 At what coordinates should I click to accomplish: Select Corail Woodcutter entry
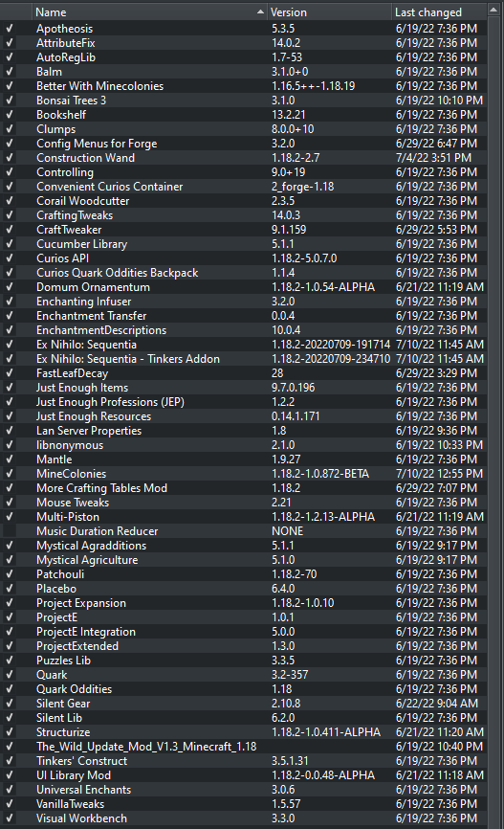243,201
